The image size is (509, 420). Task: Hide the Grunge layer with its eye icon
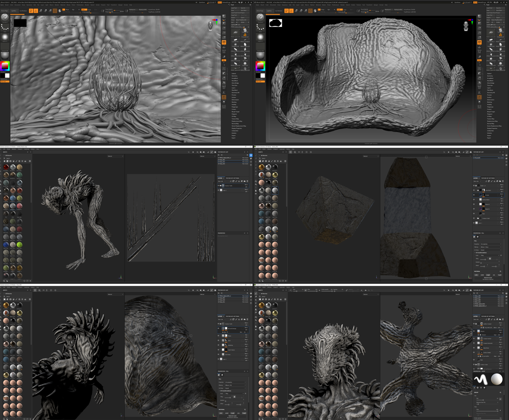474,195
